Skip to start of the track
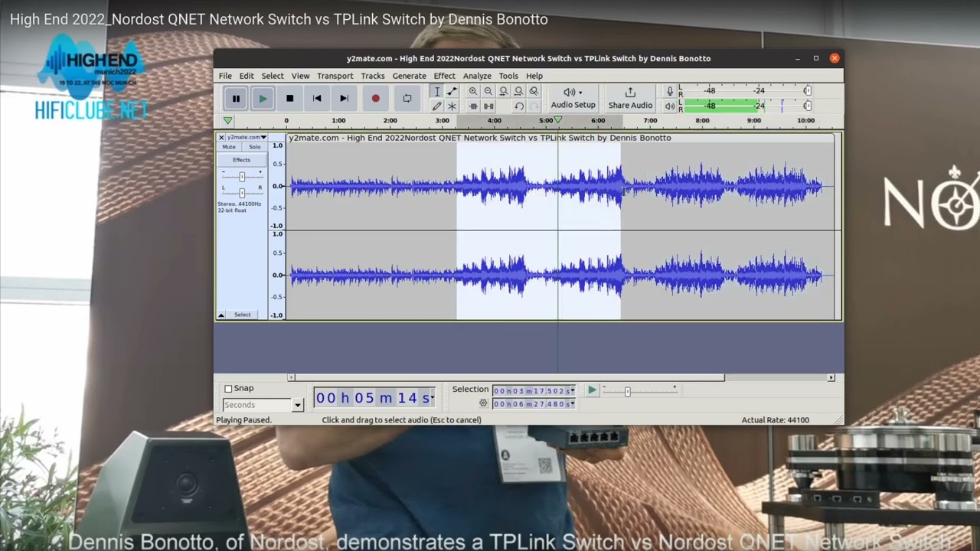The height and width of the screenshot is (551, 980). [x=317, y=98]
